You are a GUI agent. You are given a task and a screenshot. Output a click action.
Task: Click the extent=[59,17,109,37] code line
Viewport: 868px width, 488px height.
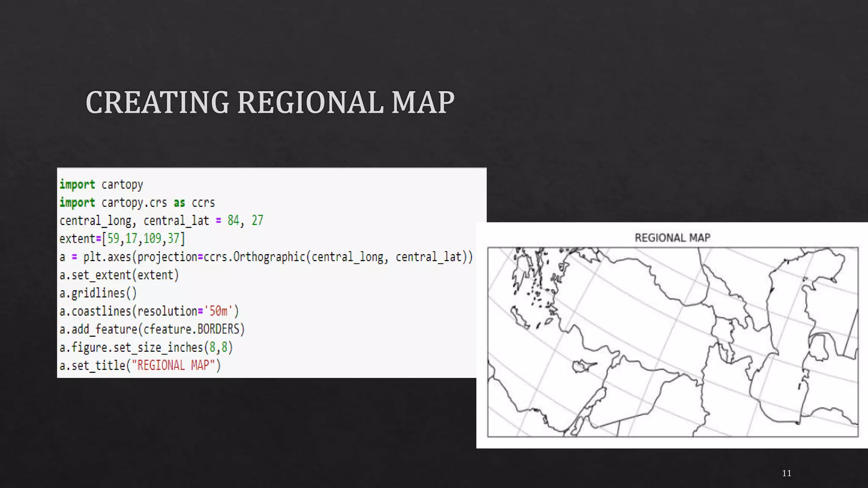click(122, 239)
